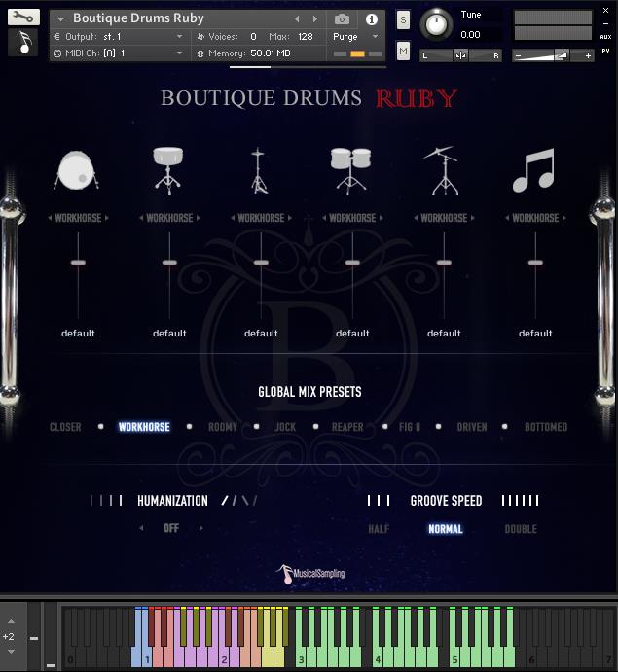Click the humanization straight bars icon
This screenshot has height=672, width=618.
(x=106, y=501)
